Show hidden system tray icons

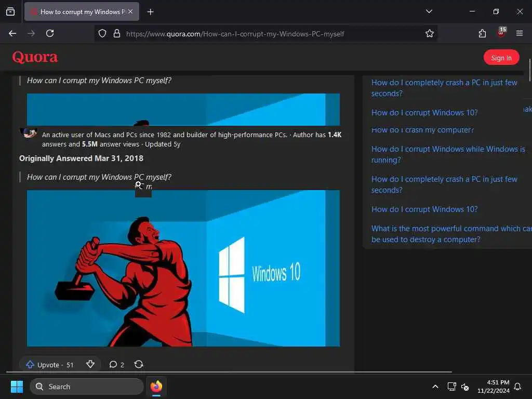coord(435,387)
